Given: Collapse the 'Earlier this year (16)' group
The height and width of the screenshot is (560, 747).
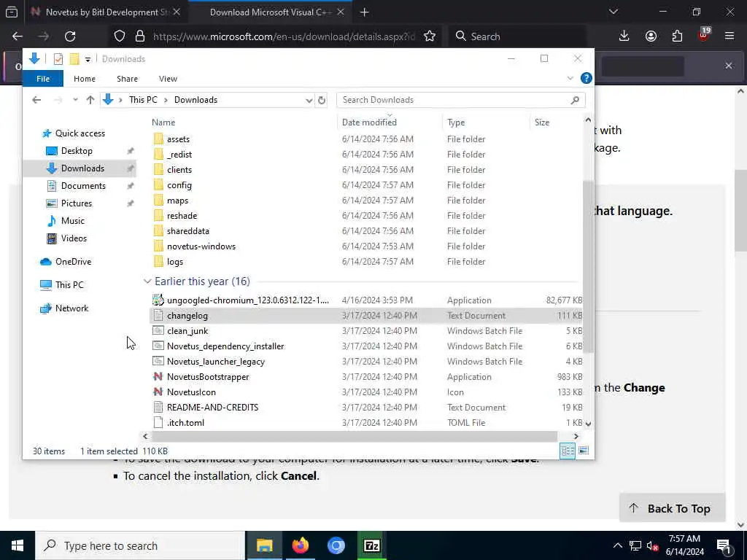Looking at the screenshot, I should pyautogui.click(x=147, y=281).
